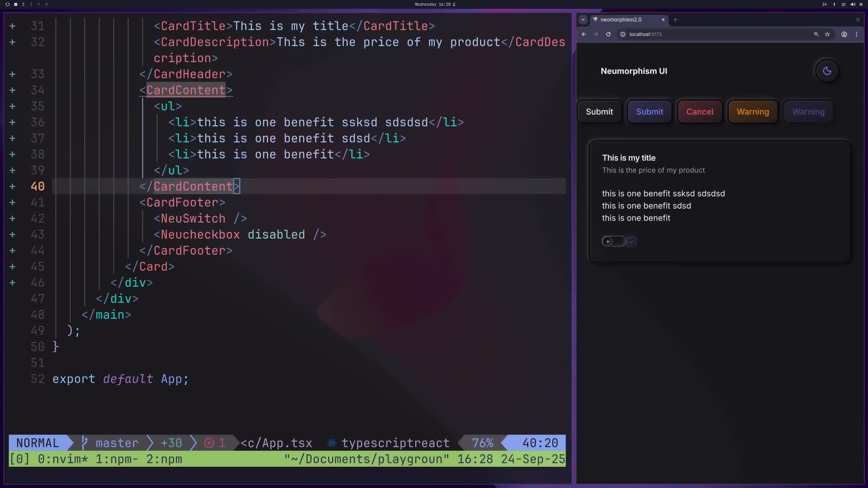This screenshot has width=868, height=488.
Task: Reload the localhost page
Action: [x=608, y=34]
